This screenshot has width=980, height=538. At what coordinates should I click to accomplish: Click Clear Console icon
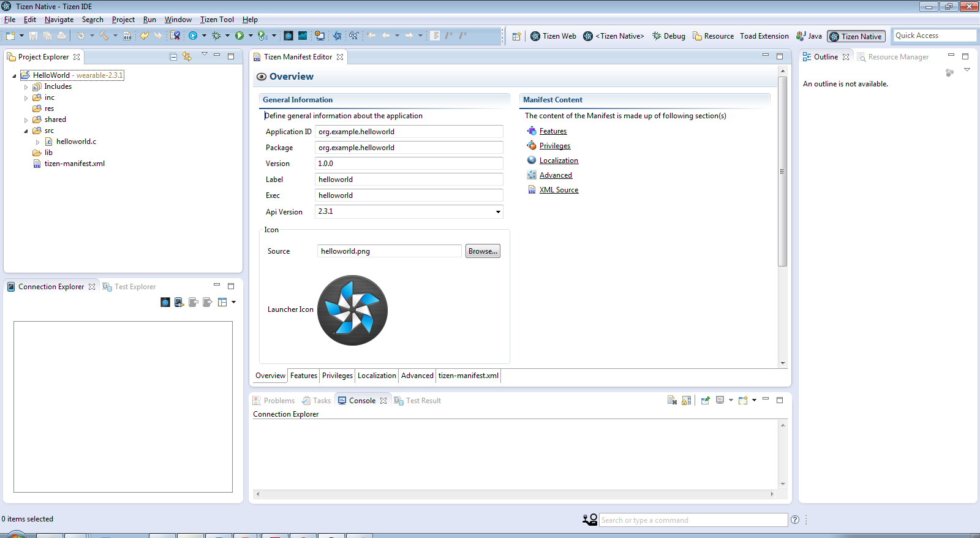[672, 400]
